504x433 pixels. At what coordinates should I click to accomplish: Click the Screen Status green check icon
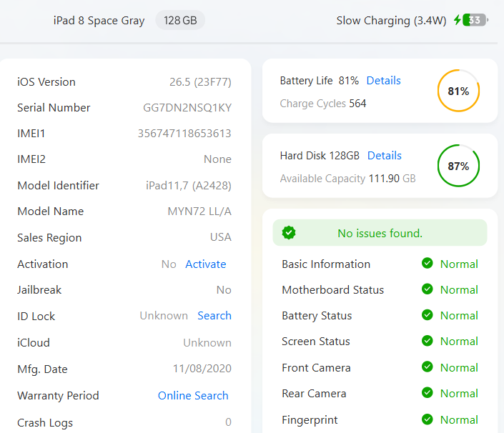(x=428, y=341)
